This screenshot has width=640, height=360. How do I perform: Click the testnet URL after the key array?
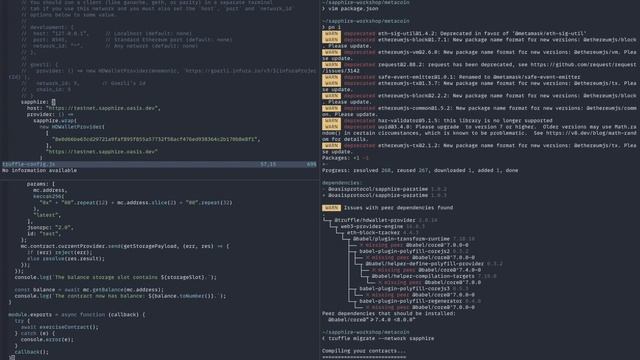pos(102,152)
